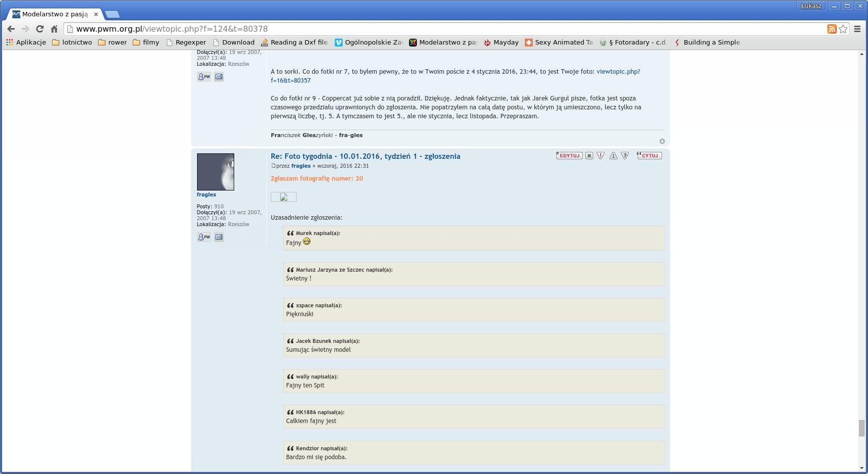Click the fragles avatar image
This screenshot has height=474, width=868.
click(215, 172)
